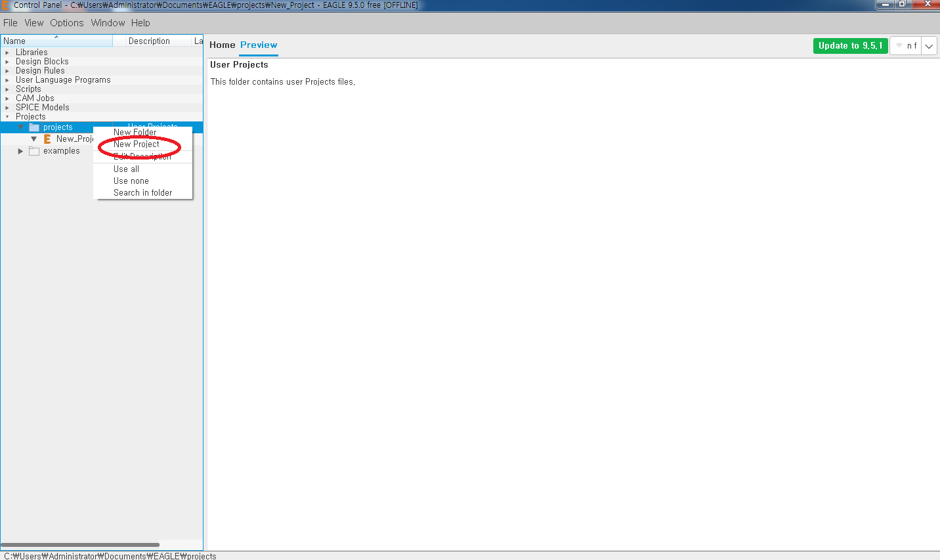The height and width of the screenshot is (560, 940).
Task: Sort tree by the Name column header
Action: (x=56, y=41)
